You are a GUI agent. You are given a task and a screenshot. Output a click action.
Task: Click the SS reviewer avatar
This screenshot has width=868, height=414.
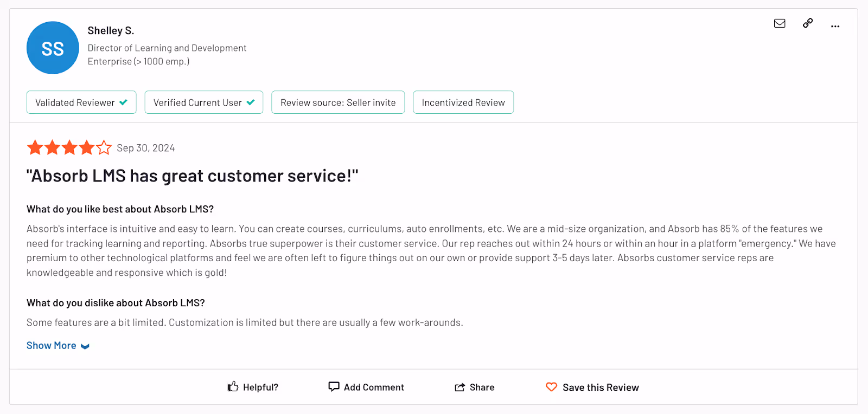click(x=53, y=48)
